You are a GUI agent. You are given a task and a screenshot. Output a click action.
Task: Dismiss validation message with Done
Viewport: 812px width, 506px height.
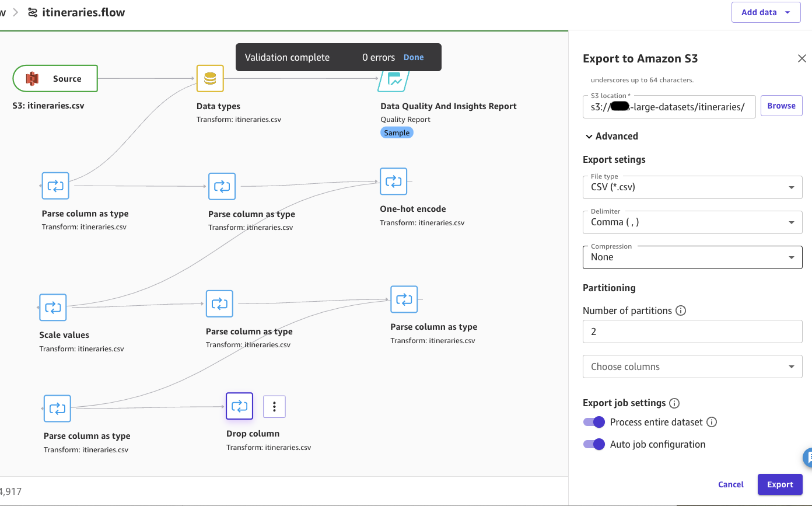click(x=414, y=57)
